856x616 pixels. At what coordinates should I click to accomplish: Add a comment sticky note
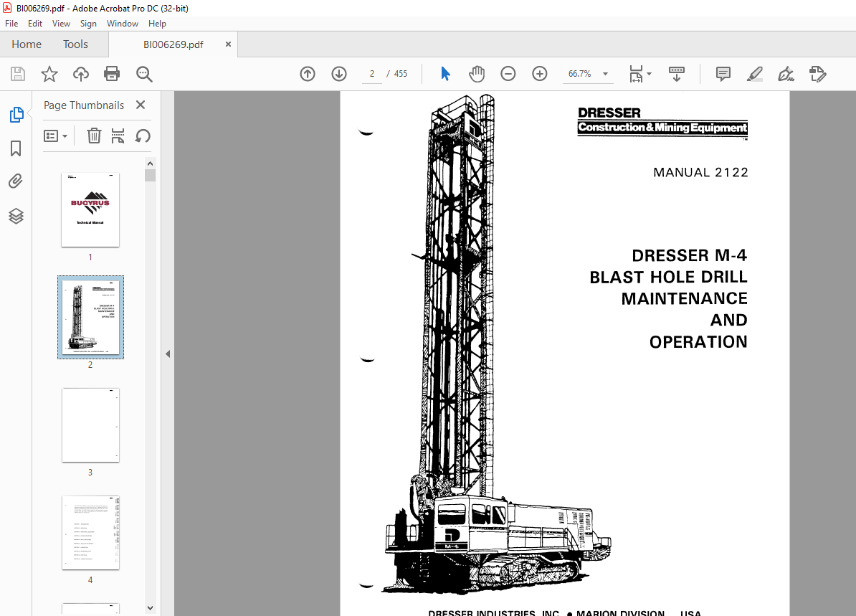tap(723, 74)
